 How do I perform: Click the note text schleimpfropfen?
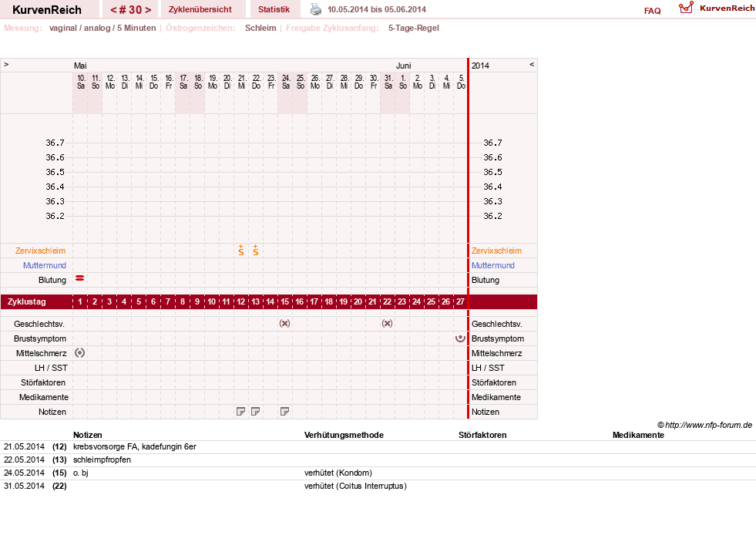tap(102, 460)
